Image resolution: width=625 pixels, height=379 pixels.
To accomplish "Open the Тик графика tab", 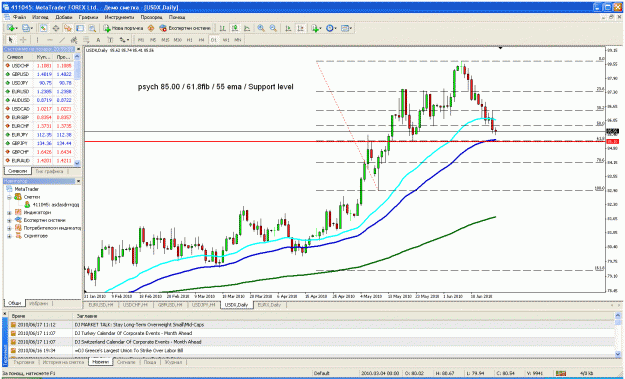I will pos(49,171).
